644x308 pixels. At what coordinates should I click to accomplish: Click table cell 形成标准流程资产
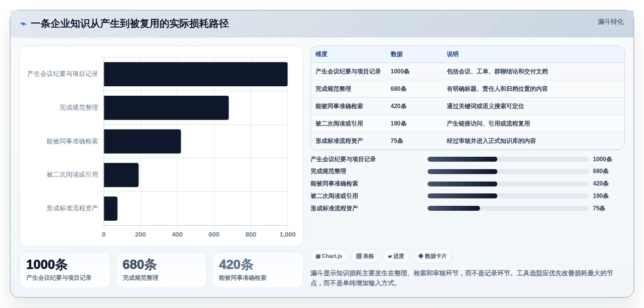tap(339, 141)
